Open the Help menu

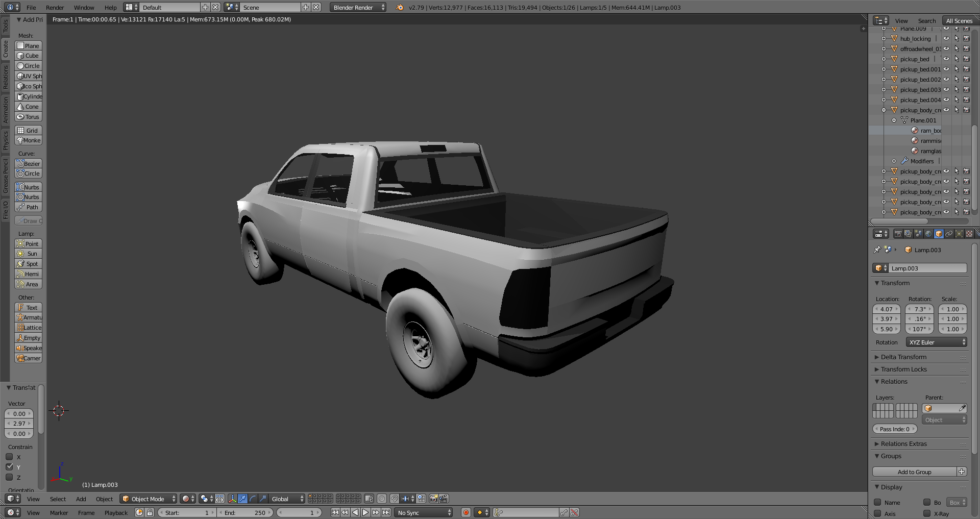pos(110,7)
